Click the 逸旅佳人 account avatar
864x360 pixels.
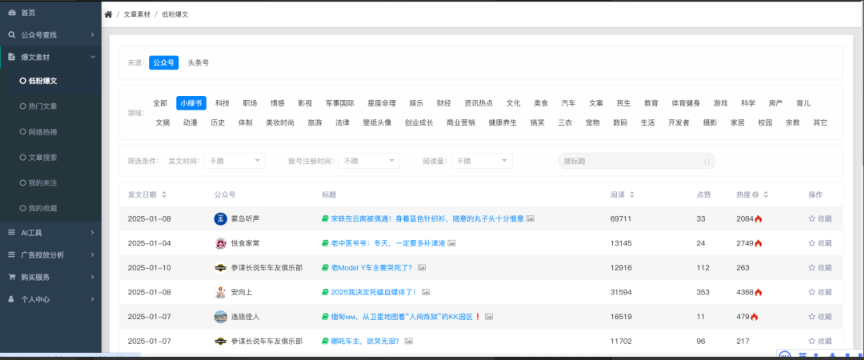pos(220,317)
